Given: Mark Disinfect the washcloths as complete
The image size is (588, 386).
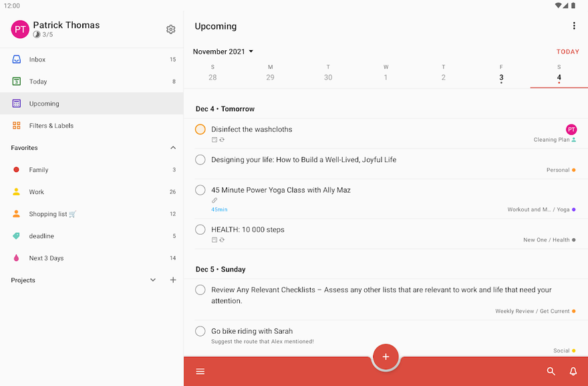Looking at the screenshot, I should click(200, 129).
